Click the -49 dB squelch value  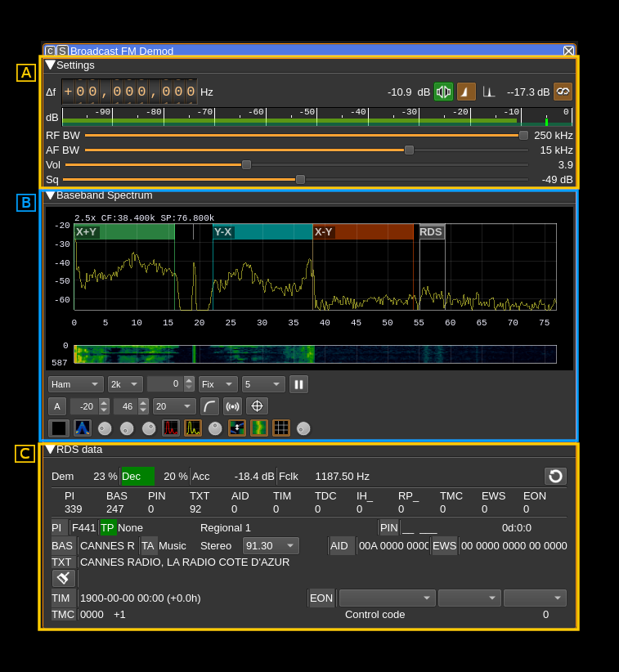click(557, 180)
